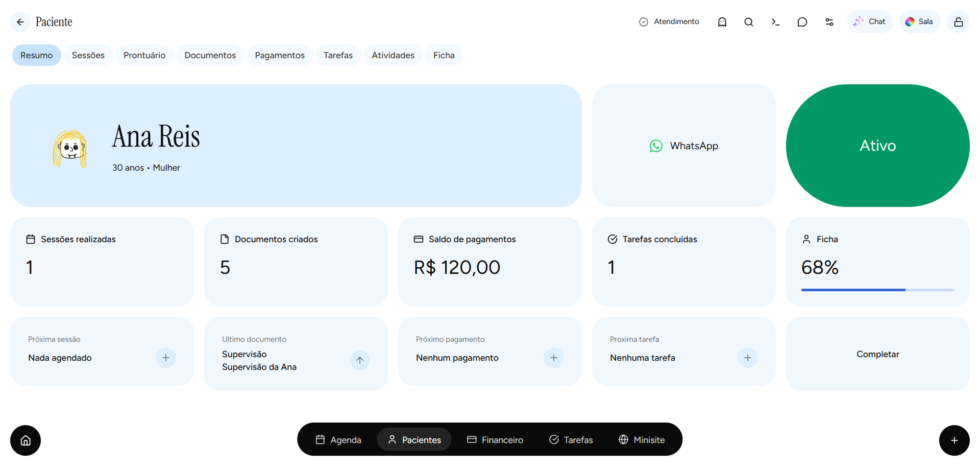Open the speech bubble messages icon
This screenshot has height=466, width=980.
coord(802,22)
